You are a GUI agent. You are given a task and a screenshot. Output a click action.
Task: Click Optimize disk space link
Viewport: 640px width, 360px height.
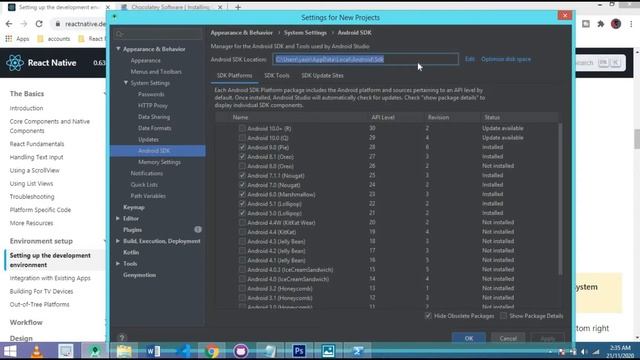[506, 59]
